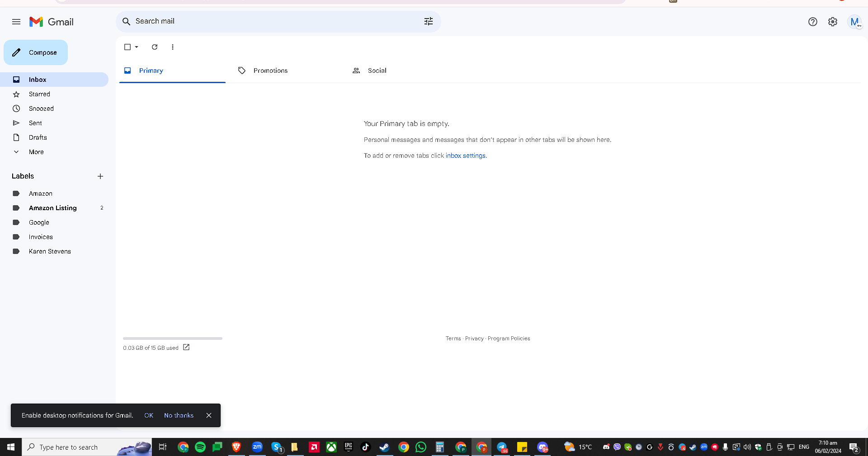Open the main menu hamburger icon

tap(16, 22)
